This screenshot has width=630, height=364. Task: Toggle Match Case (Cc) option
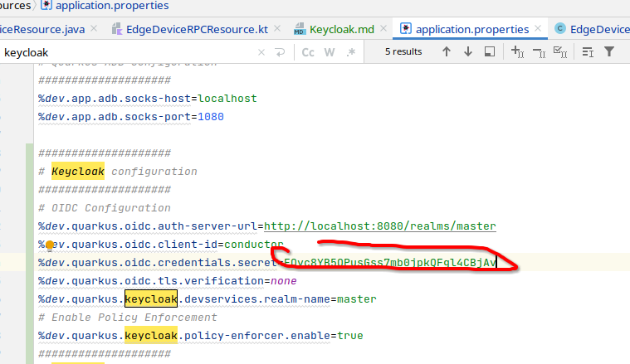coord(308,52)
